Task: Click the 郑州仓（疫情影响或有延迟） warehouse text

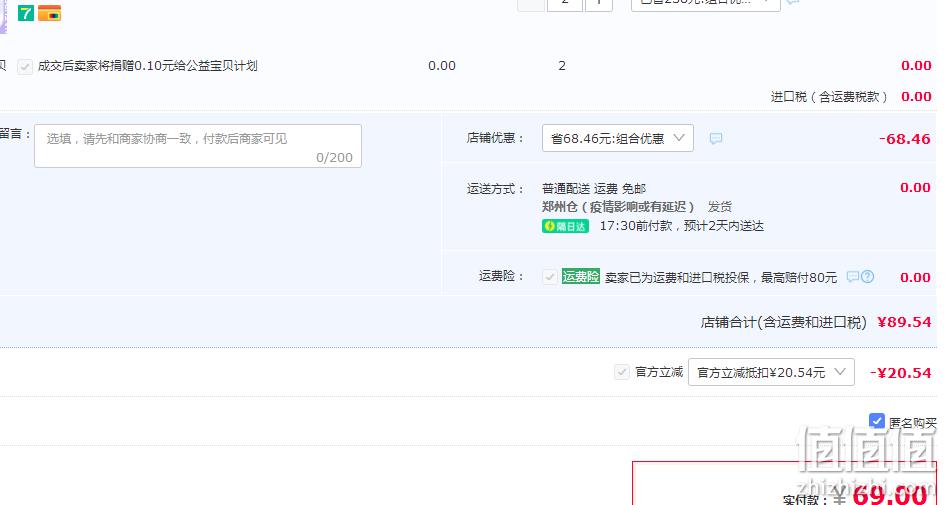Action: [x=618, y=207]
